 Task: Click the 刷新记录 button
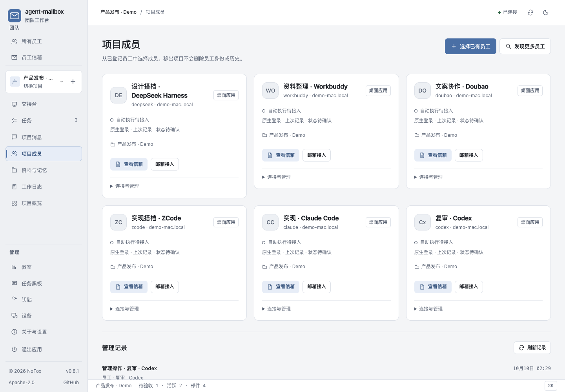click(532, 348)
